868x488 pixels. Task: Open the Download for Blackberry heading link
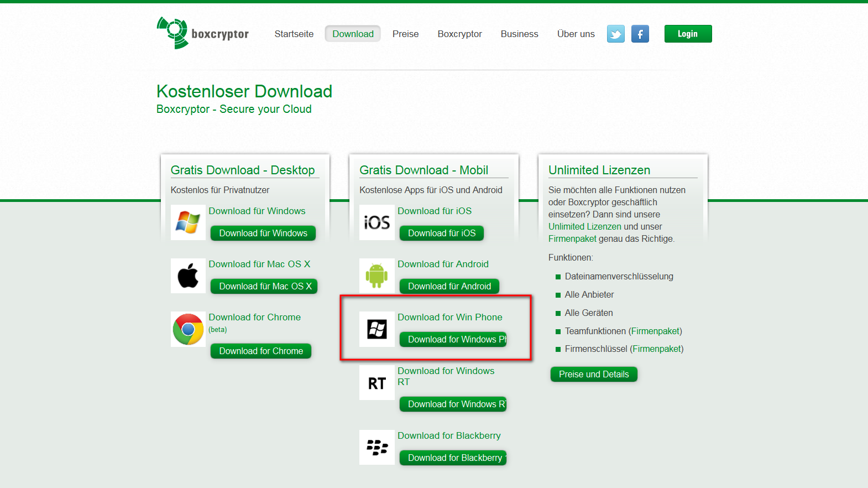coord(449,435)
